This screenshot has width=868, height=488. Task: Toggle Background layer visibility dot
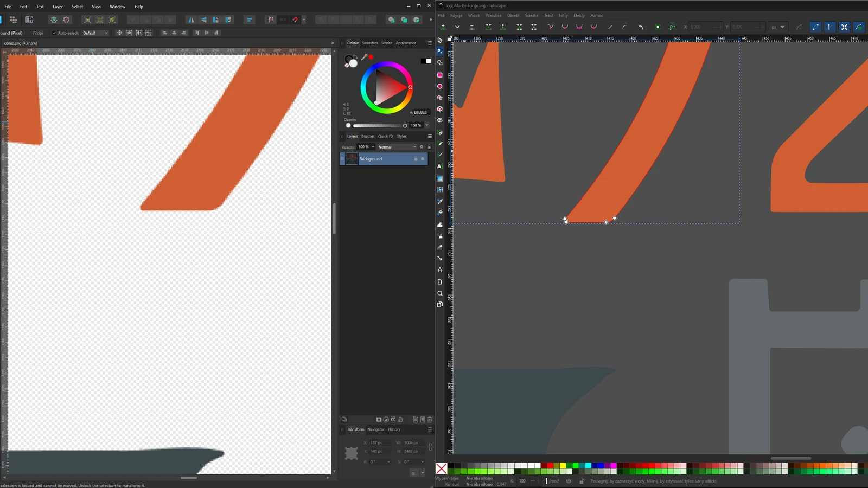pyautogui.click(x=423, y=159)
